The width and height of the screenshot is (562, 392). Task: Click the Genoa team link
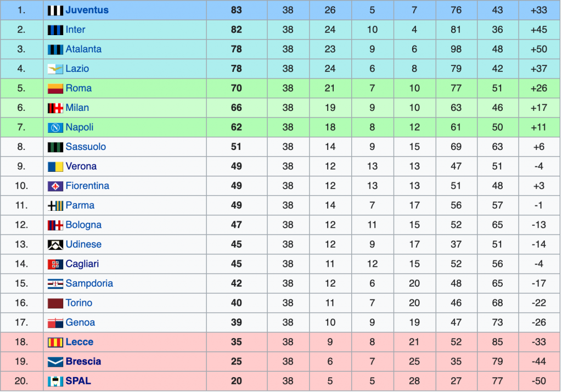tap(80, 322)
